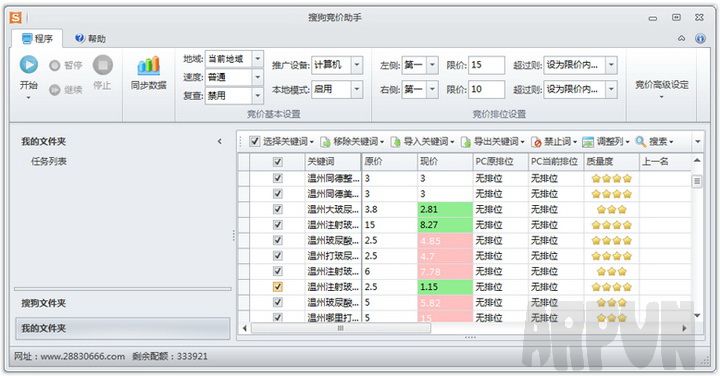Open the 右侧 rank dropdown

(432, 89)
